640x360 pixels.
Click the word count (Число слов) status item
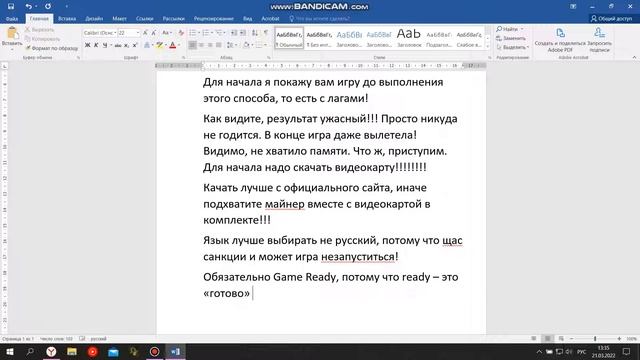tap(56, 339)
